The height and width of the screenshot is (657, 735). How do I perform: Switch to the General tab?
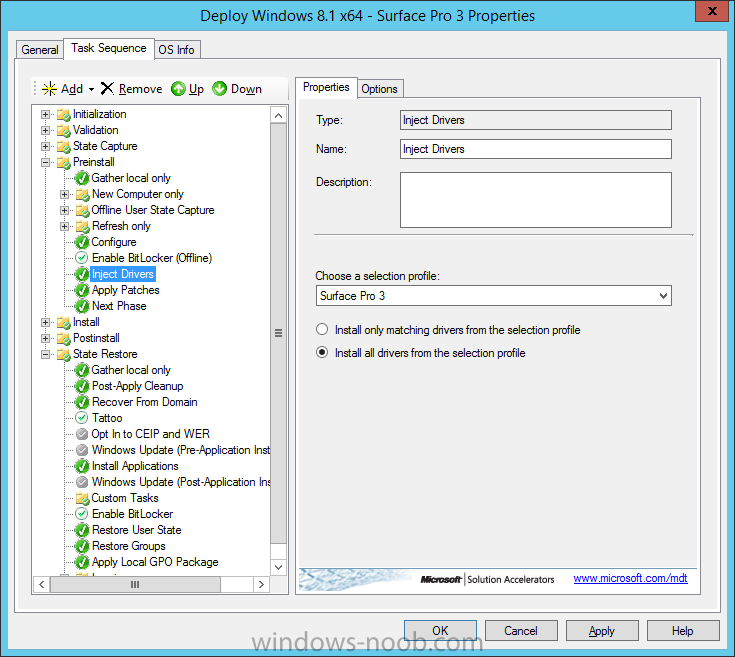click(40, 50)
